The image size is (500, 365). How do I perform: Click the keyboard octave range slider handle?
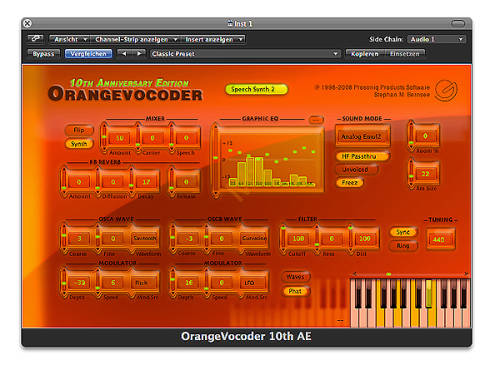point(389,274)
